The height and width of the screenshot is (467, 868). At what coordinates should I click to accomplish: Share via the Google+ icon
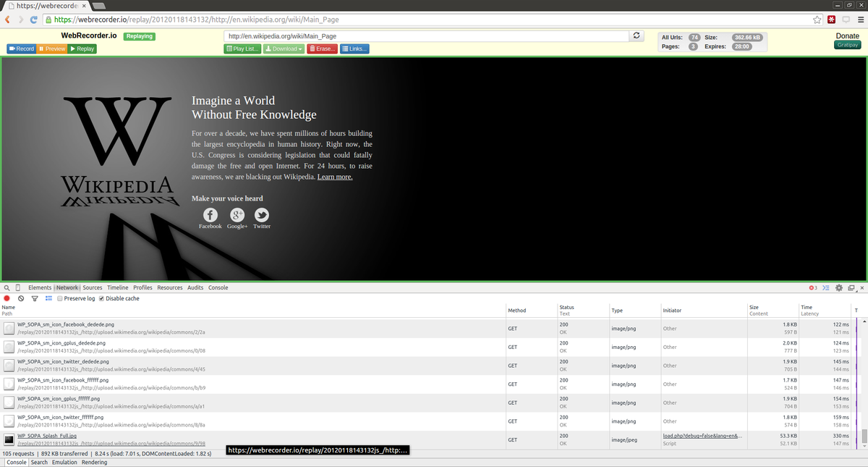237,215
